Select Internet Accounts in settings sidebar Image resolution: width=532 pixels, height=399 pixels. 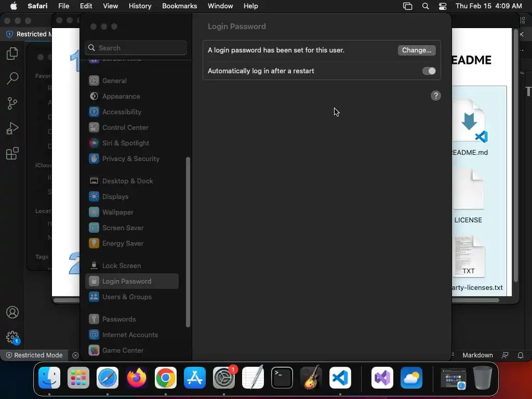coord(131,335)
